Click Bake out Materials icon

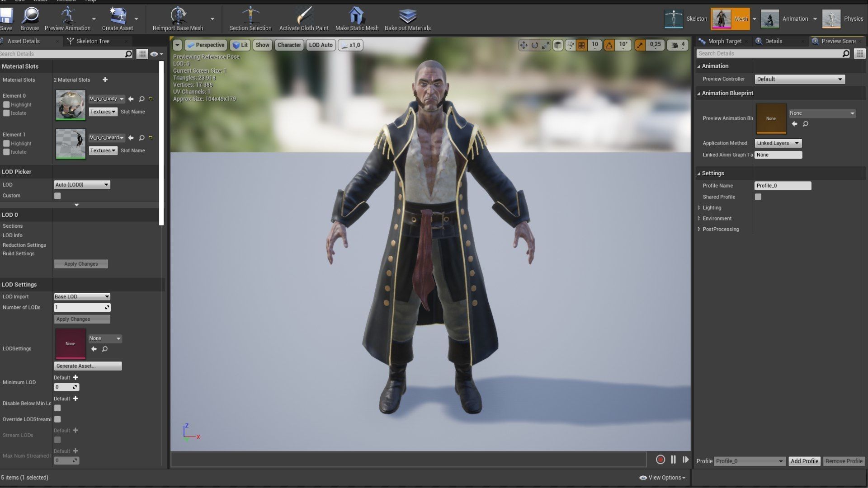[407, 16]
